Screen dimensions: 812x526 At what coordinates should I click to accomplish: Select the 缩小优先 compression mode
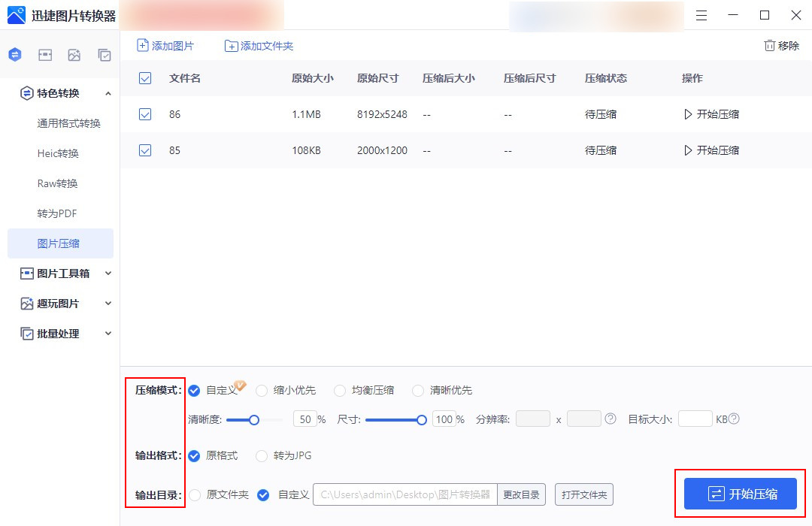coord(262,390)
